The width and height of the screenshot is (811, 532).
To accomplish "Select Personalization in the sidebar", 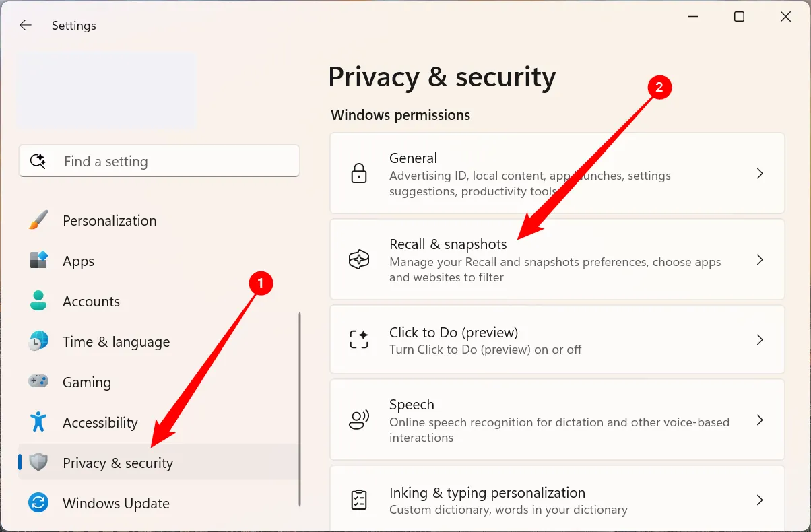I will pyautogui.click(x=109, y=220).
